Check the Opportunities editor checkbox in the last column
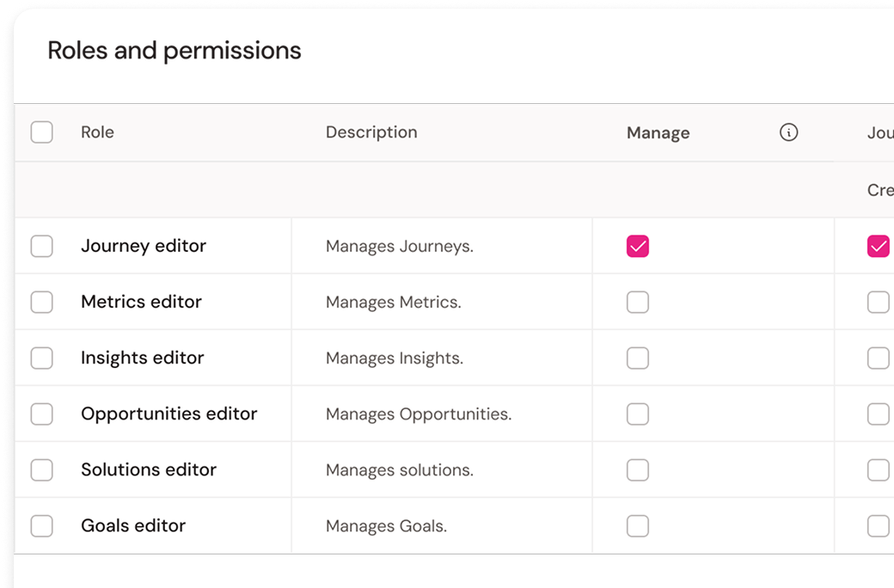The width and height of the screenshot is (894, 588). tap(878, 414)
